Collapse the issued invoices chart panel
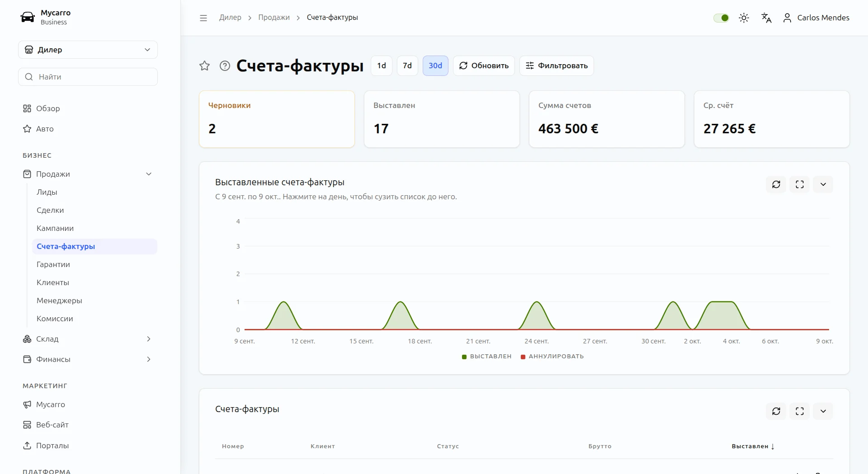 (x=823, y=184)
